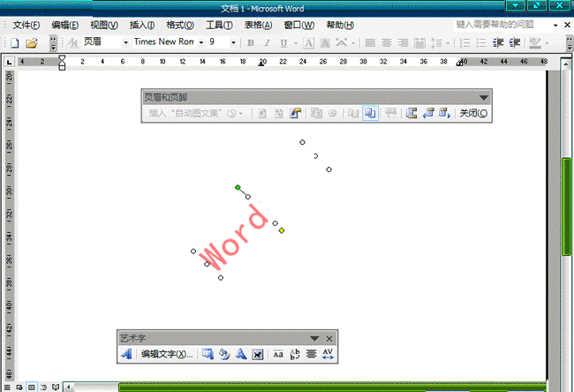This screenshot has height=392, width=574.
Task: Switch to web layout view icon
Action: pos(19,387)
